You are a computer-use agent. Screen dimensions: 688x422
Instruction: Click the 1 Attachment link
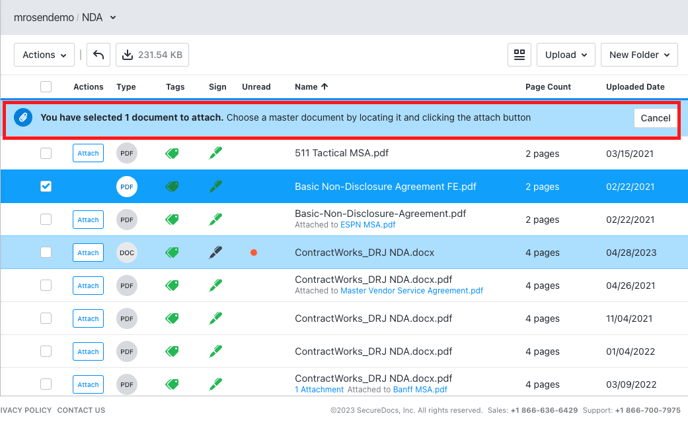(319, 390)
